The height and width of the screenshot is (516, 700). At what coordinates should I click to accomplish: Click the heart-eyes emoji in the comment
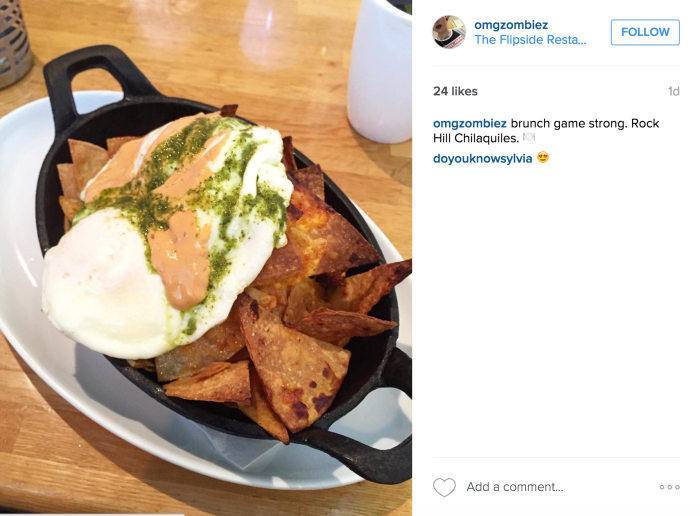[x=542, y=158]
